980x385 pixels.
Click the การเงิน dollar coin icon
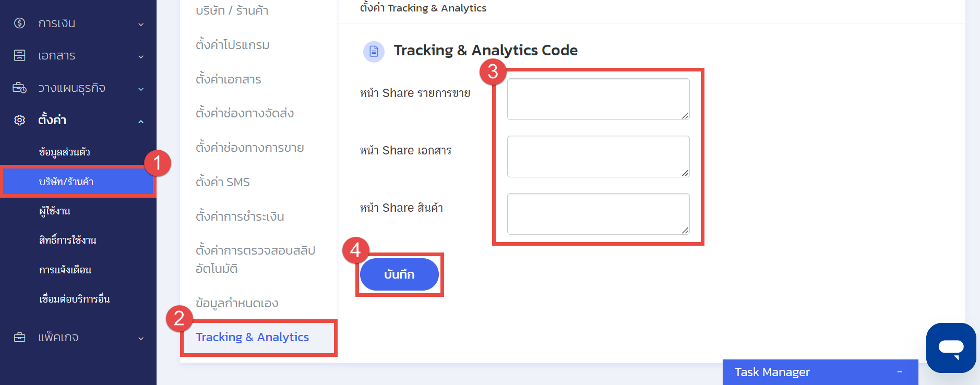coord(19,23)
